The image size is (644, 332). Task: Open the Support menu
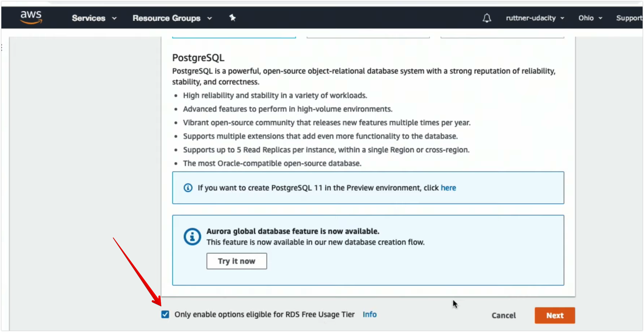[x=629, y=18]
